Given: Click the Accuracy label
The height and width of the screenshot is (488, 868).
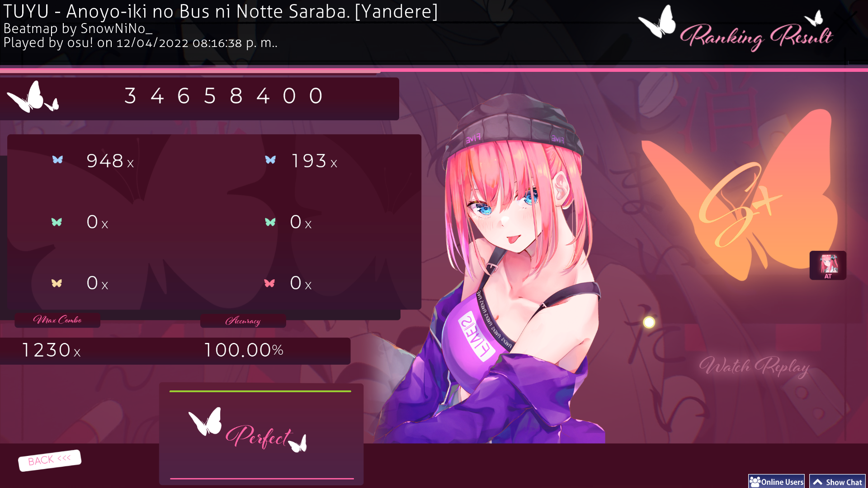Looking at the screenshot, I should pyautogui.click(x=243, y=321).
